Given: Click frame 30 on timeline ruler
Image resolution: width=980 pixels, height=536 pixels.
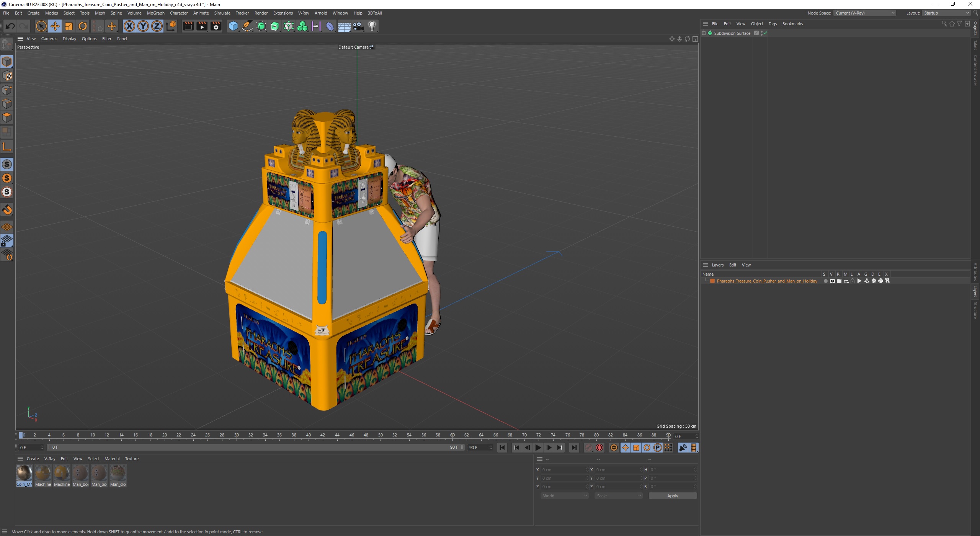Looking at the screenshot, I should tap(237, 435).
